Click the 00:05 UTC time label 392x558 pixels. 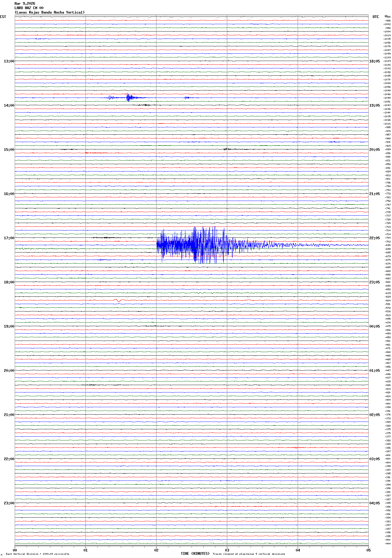(x=374, y=326)
